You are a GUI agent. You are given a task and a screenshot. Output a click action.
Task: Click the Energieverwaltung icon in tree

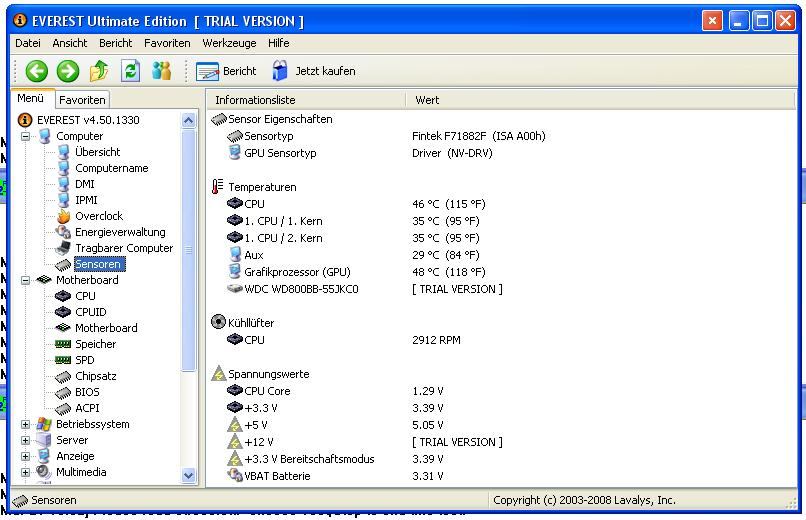pyautogui.click(x=64, y=232)
